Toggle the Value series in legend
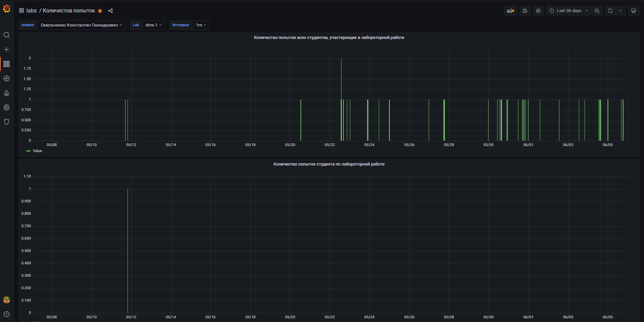Viewport: 644px width, 322px height. tap(37, 151)
